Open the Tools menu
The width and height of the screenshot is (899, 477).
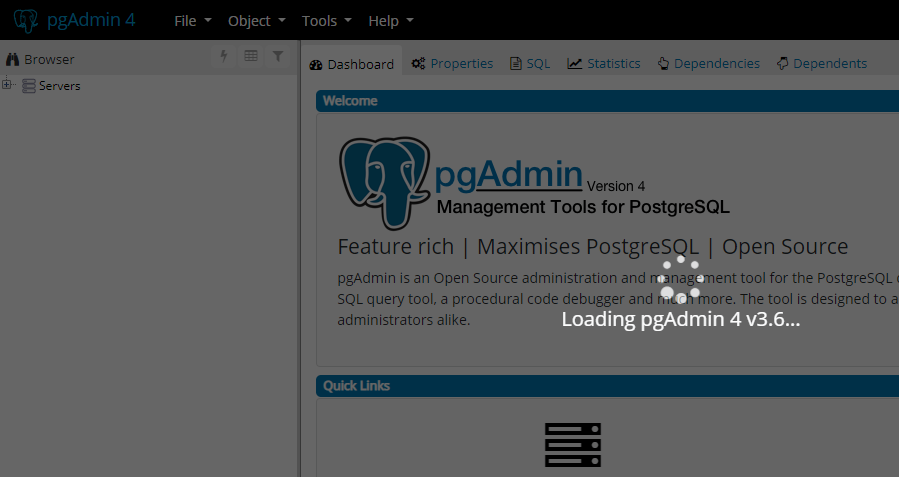click(326, 21)
